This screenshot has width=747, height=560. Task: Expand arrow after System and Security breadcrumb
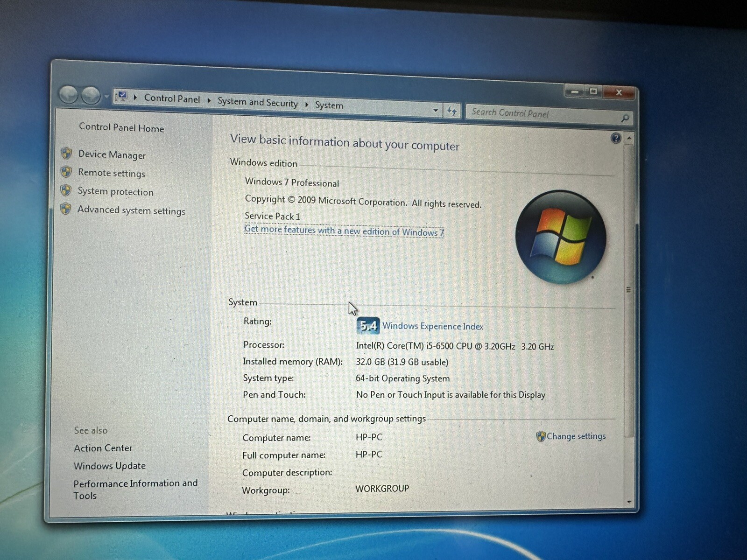coord(307,104)
